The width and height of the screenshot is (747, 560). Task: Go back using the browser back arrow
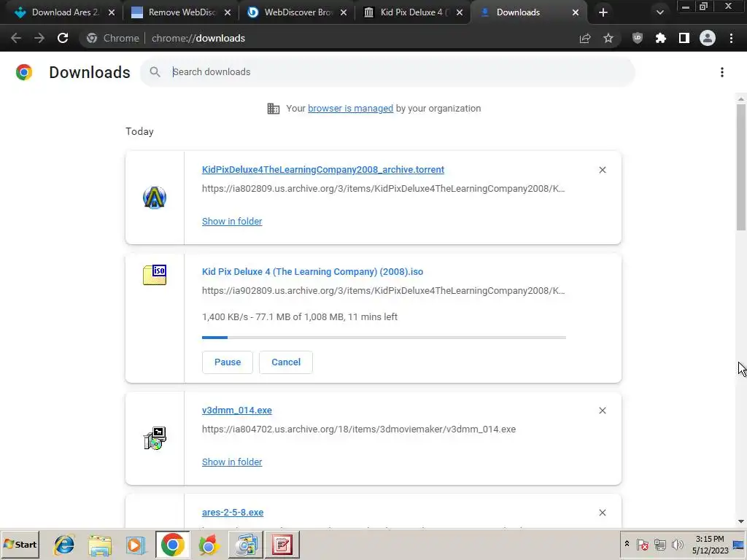point(16,38)
